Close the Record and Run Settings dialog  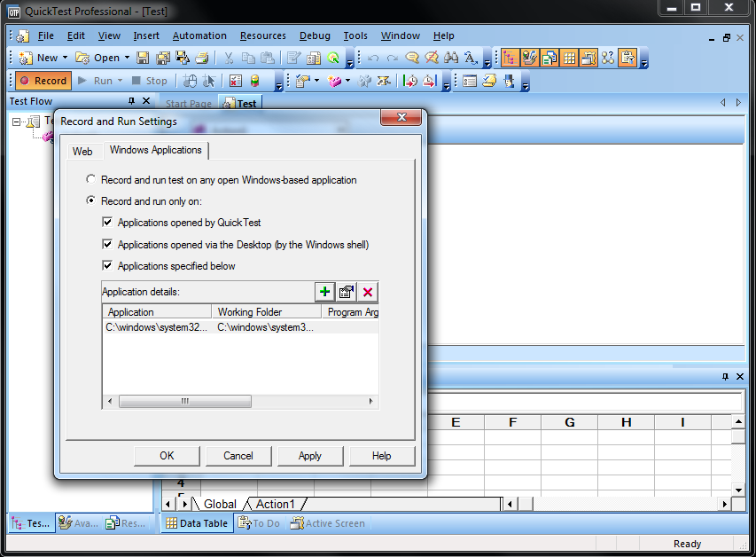click(x=401, y=117)
